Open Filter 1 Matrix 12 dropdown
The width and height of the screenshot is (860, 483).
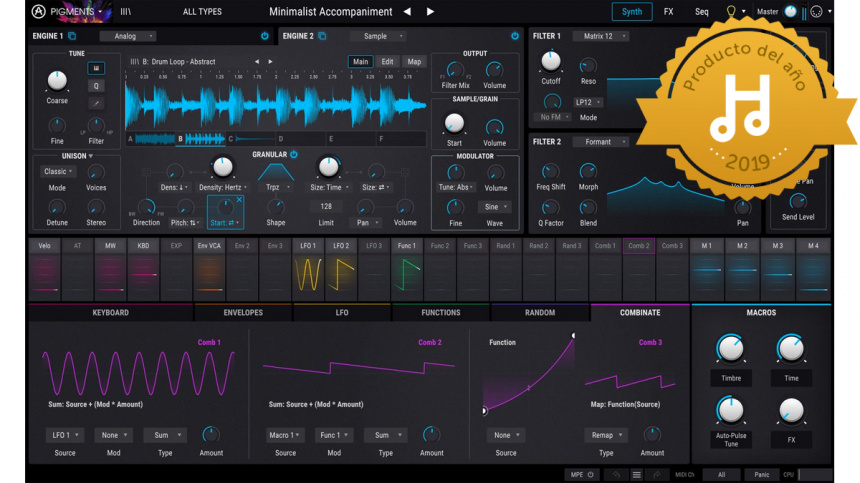[601, 36]
